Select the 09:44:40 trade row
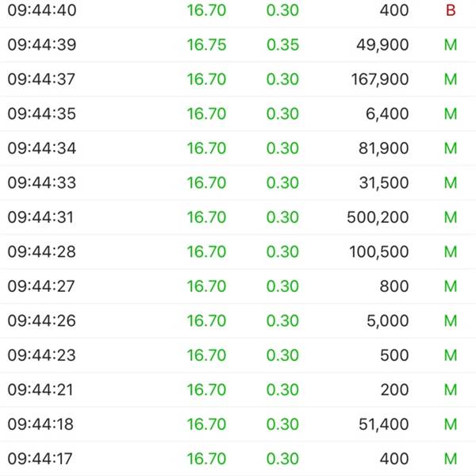 (238, 11)
